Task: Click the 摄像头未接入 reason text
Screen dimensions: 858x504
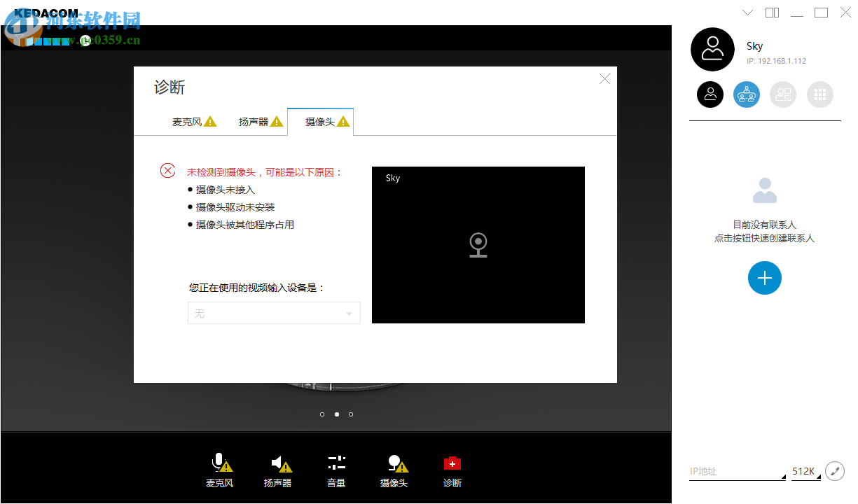Action: pos(226,190)
